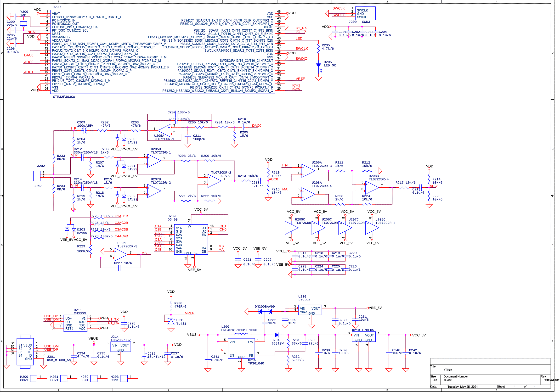Select the J201 USB micro connector
560x392 pixels.
tap(25, 352)
